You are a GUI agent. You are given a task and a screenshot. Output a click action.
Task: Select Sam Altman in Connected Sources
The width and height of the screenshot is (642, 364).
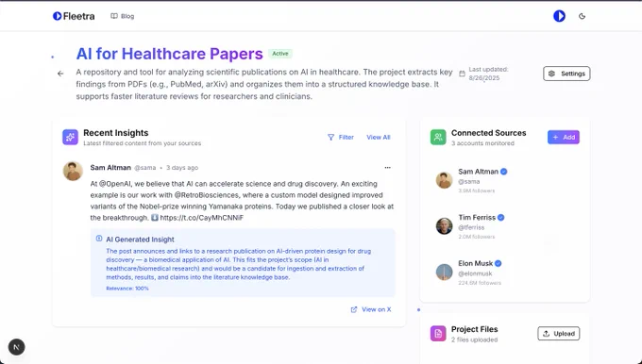click(x=505, y=180)
